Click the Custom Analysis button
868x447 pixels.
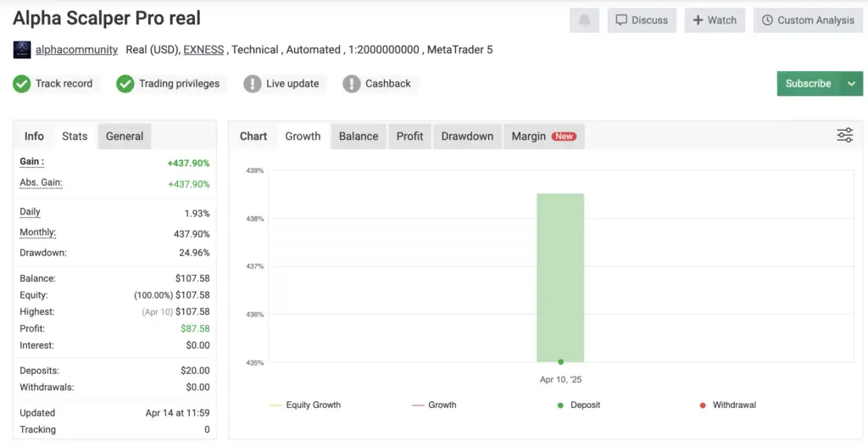coord(808,20)
